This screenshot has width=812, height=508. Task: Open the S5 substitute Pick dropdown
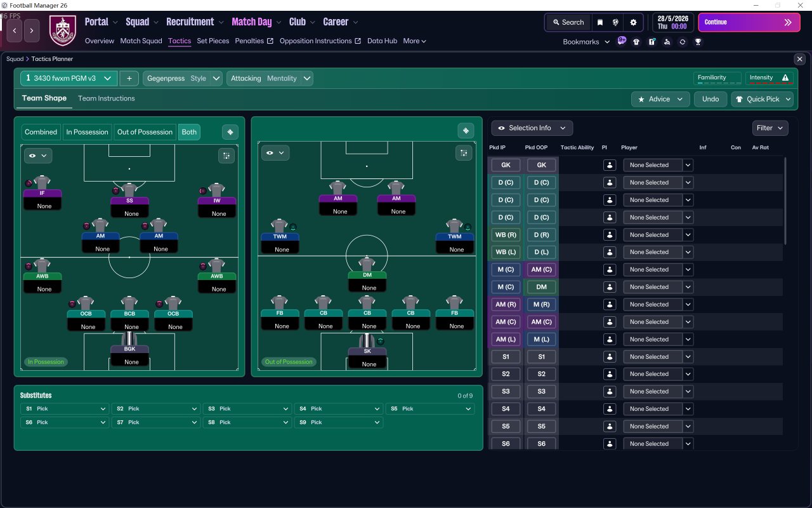pyautogui.click(x=430, y=409)
